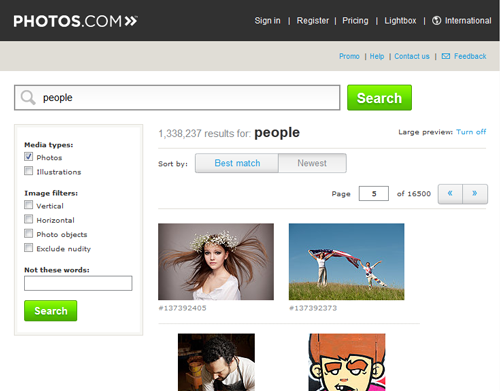Enable the Illustrations checkbox
The width and height of the screenshot is (500, 391).
[x=28, y=171]
